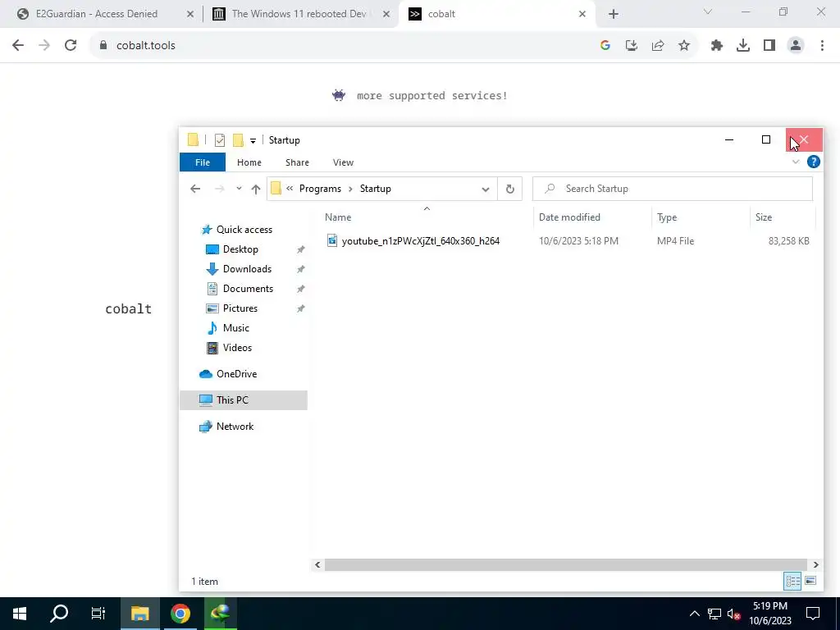Open Explorer help question mark icon
This screenshot has width=840, height=630.
pos(813,162)
